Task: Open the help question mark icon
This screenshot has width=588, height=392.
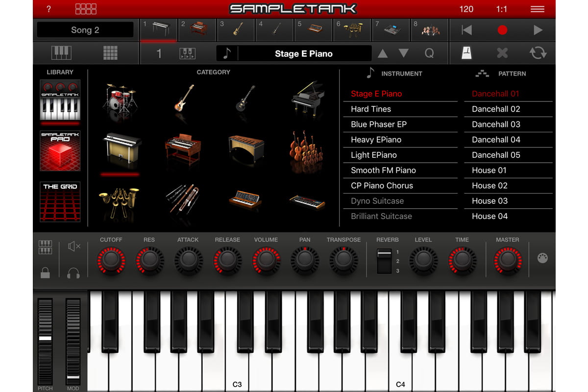Action: (49, 9)
